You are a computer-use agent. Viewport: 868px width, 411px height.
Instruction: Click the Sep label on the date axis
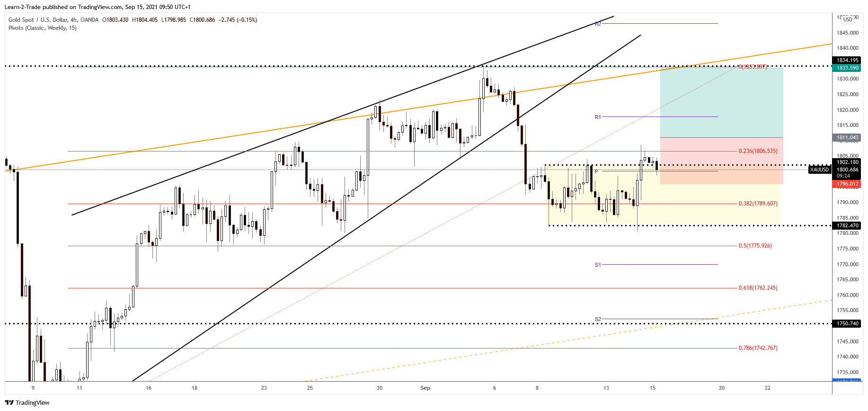click(x=425, y=388)
